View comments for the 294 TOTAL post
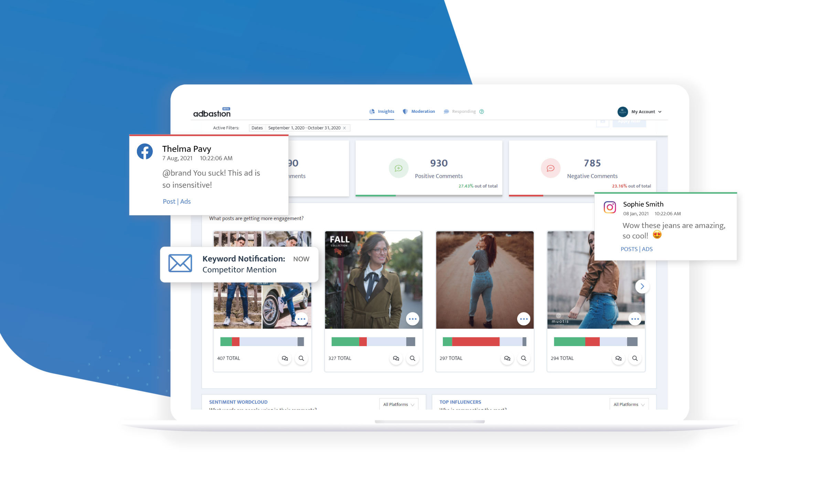 [618, 358]
